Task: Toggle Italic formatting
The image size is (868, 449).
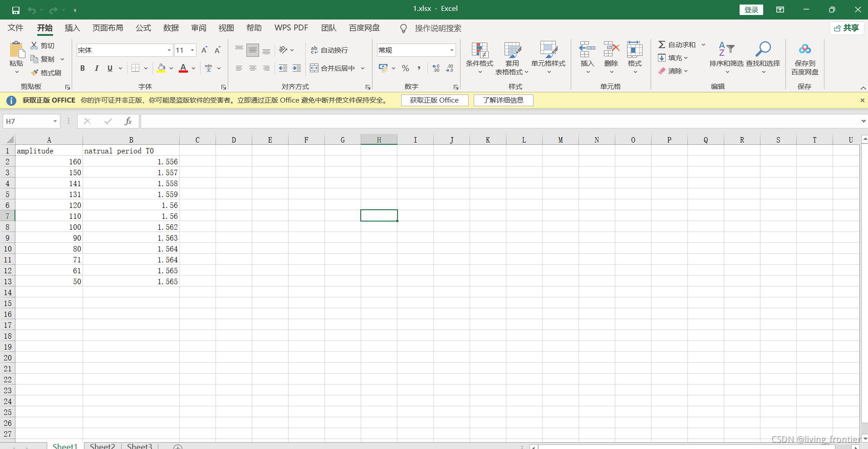Action: tap(96, 68)
